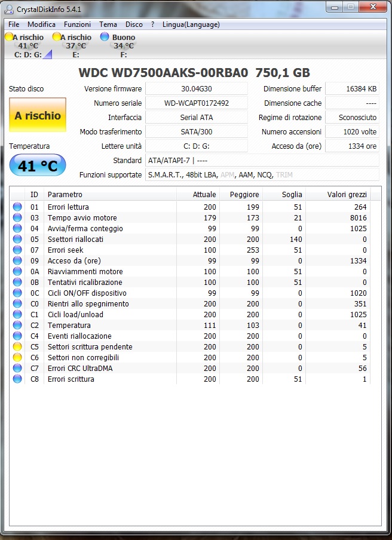
Task: Click raw value 8016 in Tempo avvio motore row
Action: coord(359,217)
